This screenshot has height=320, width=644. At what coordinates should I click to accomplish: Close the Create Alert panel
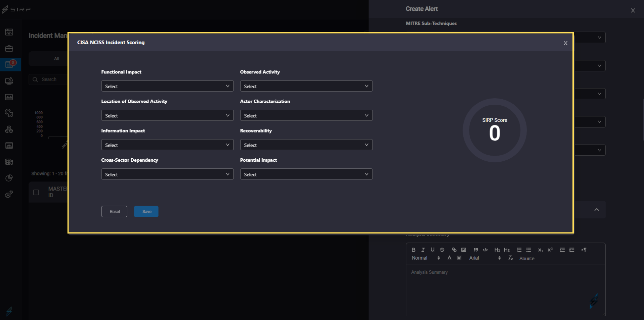tap(633, 10)
